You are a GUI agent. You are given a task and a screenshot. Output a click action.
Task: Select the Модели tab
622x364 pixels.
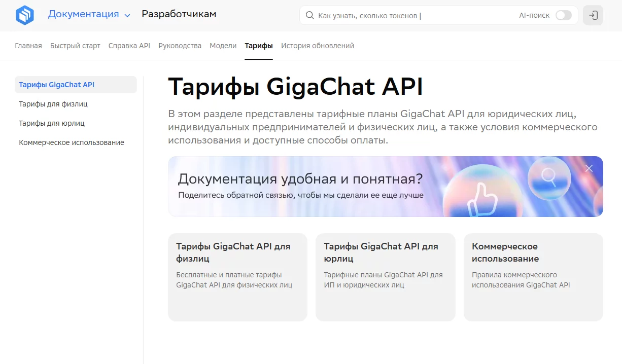click(223, 46)
